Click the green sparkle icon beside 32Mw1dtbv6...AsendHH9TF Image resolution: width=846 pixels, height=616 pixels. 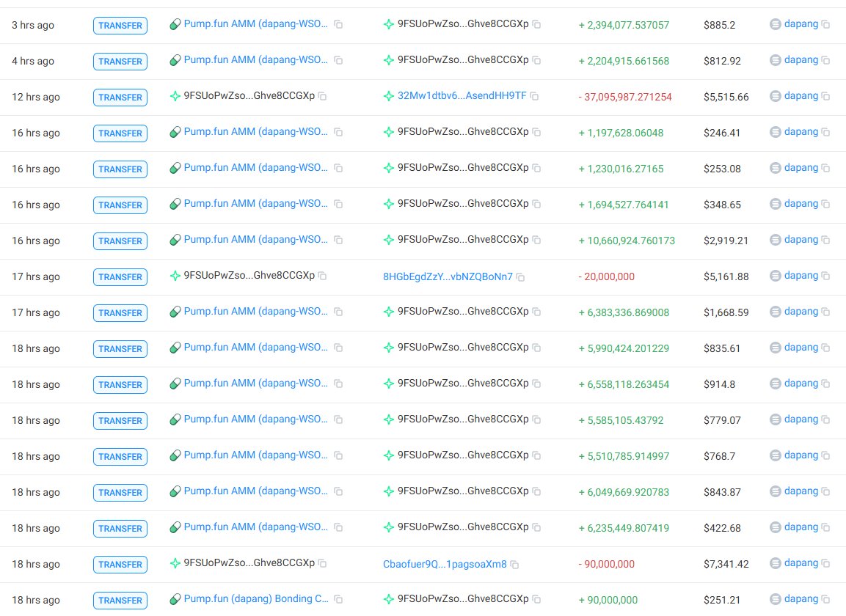point(388,97)
